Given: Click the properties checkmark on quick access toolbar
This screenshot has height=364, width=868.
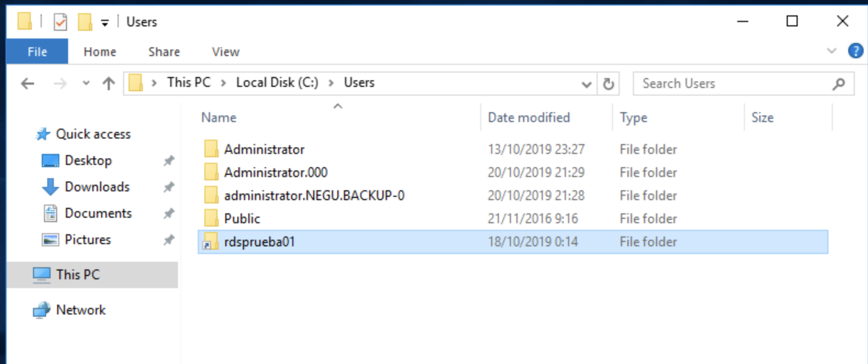Looking at the screenshot, I should [x=60, y=21].
